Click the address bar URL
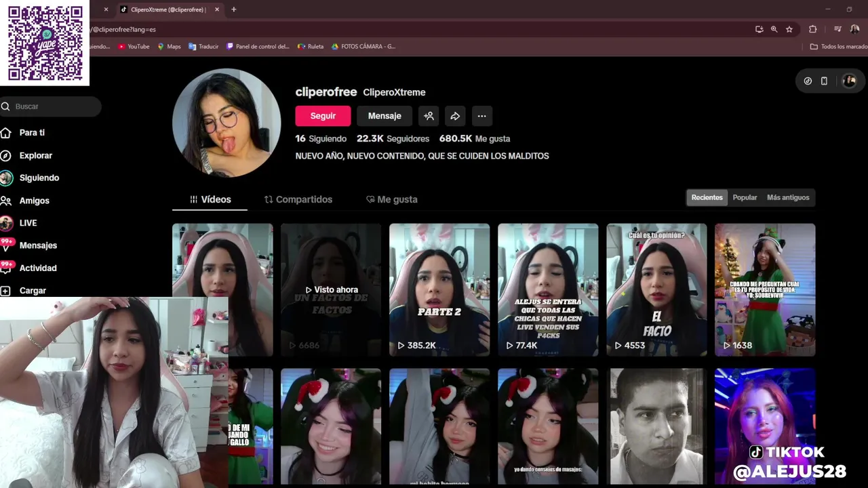868x488 pixels. tap(123, 30)
